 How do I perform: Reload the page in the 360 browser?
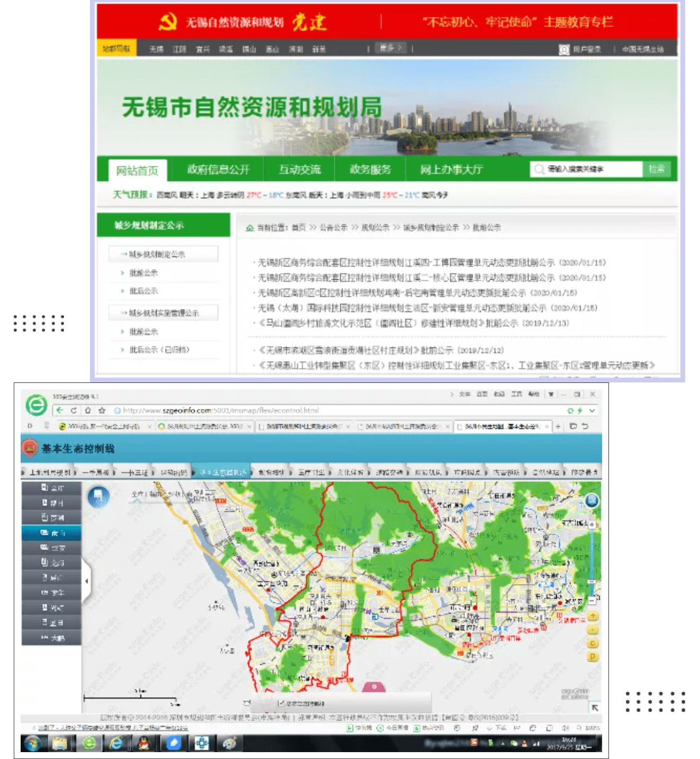[x=74, y=410]
